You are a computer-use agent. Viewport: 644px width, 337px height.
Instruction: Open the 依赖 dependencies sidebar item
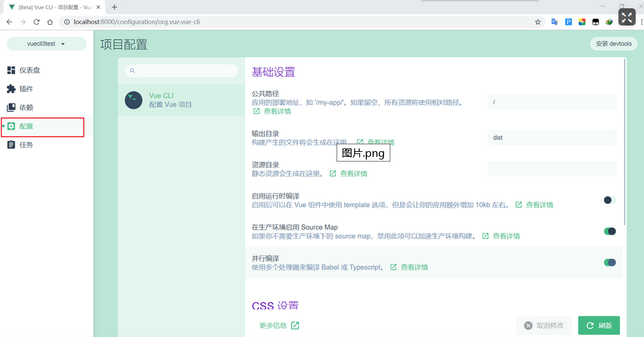coord(46,108)
